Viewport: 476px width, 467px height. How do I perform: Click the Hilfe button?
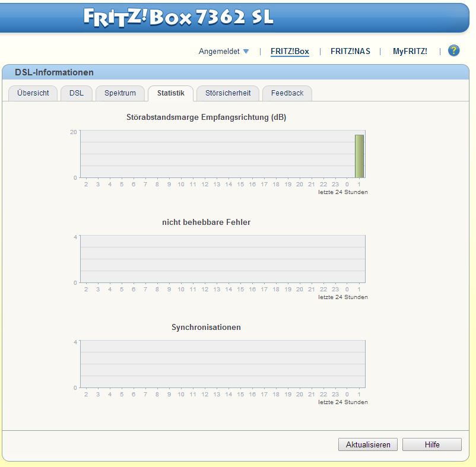(432, 444)
